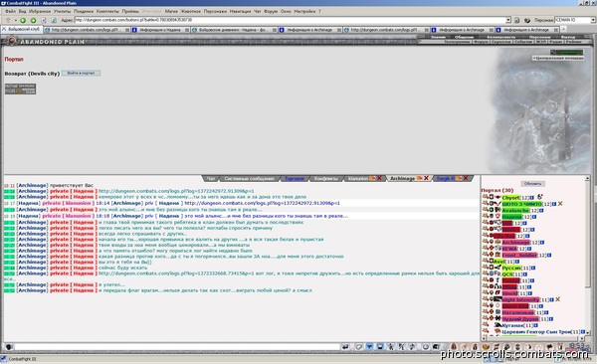Click the clock icon in chat toolbar
The image size is (597, 364).
tap(426, 347)
